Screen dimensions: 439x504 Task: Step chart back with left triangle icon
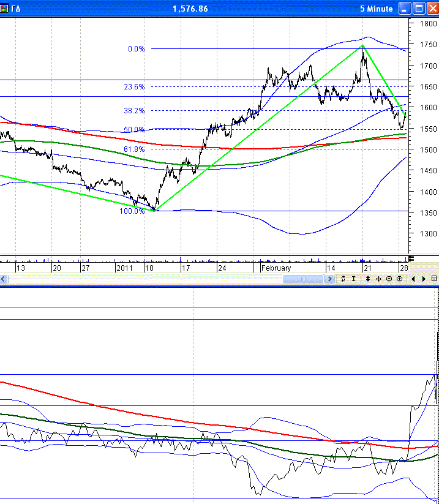point(413,279)
